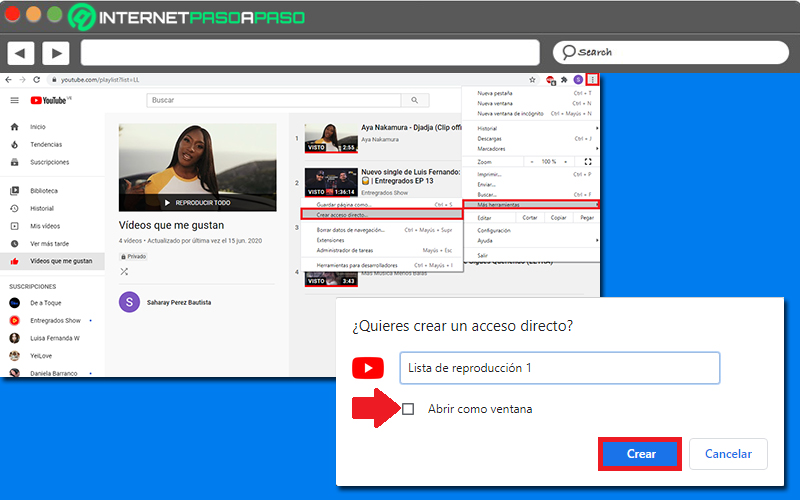The width and height of the screenshot is (800, 500).
Task: Open the purple Chrome profile avatar
Action: tap(578, 80)
